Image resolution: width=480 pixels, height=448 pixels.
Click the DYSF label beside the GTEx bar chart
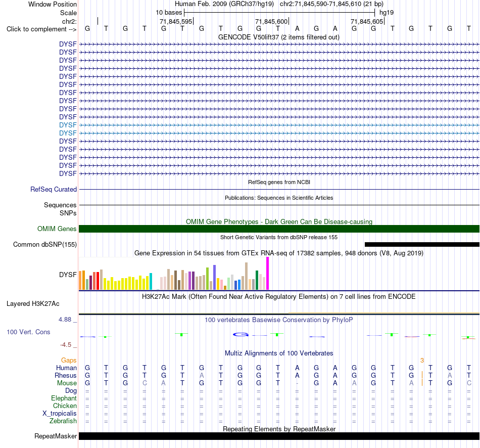coord(68,275)
